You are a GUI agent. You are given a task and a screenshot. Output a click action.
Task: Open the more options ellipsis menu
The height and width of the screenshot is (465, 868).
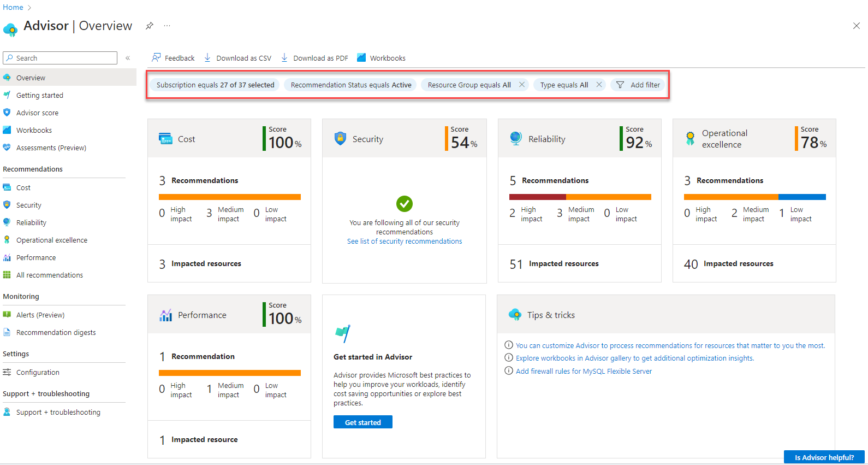167,26
